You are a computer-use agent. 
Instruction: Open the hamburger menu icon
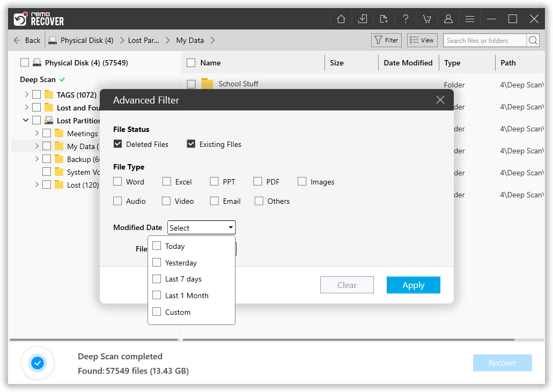470,19
